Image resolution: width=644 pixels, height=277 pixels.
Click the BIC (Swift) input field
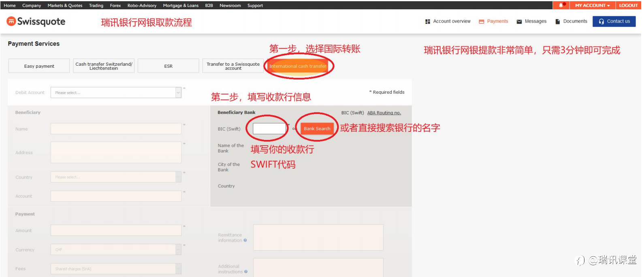270,129
